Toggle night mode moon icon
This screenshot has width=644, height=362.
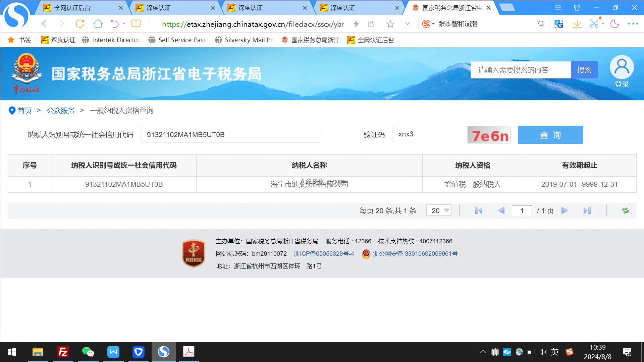[614, 24]
